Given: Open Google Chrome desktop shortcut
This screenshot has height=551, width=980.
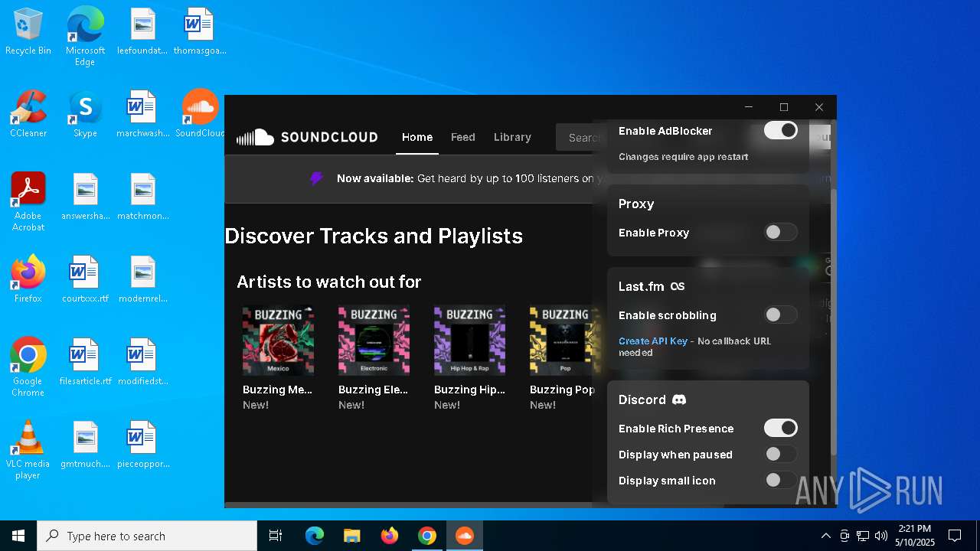Looking at the screenshot, I should 28,367.
